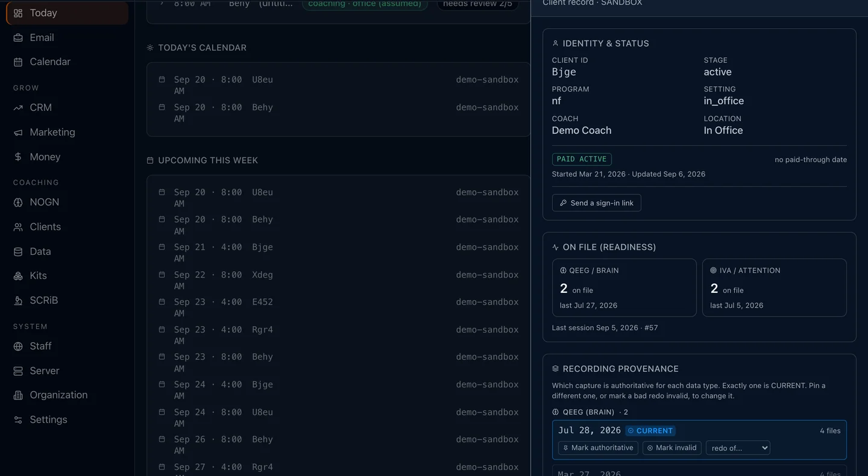Select the Clients menu label
868x476 pixels.
[x=45, y=227]
